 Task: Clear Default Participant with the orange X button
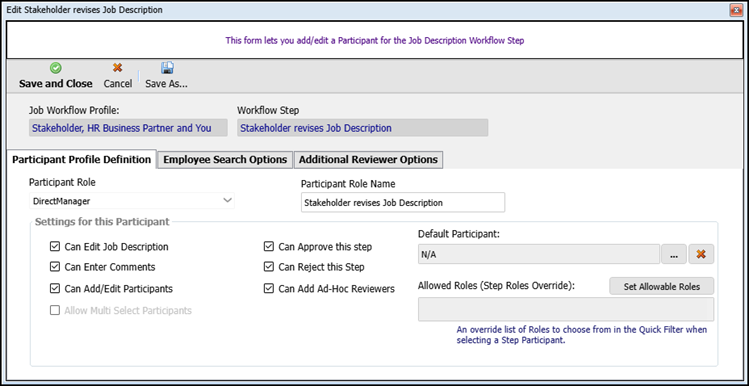(x=701, y=254)
